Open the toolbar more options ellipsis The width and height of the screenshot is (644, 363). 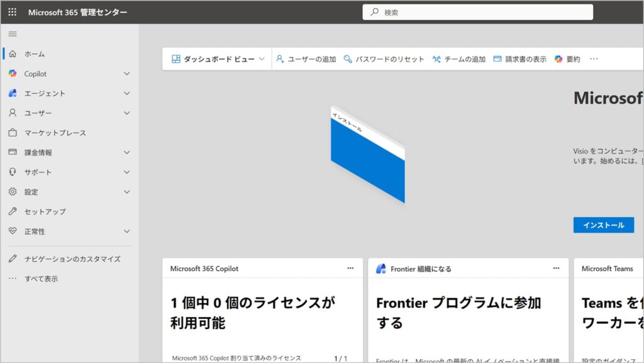(x=594, y=59)
